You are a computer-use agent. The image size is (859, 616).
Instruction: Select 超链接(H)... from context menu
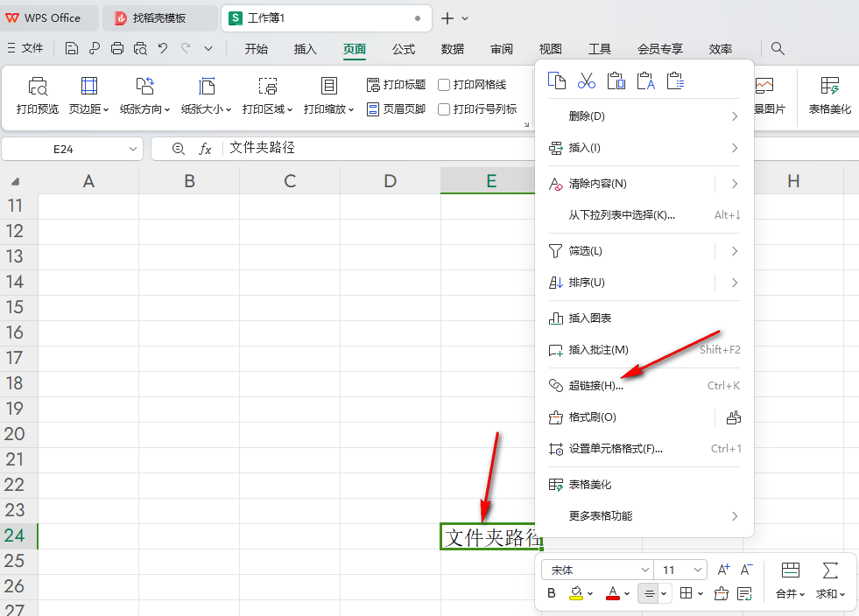pos(644,386)
